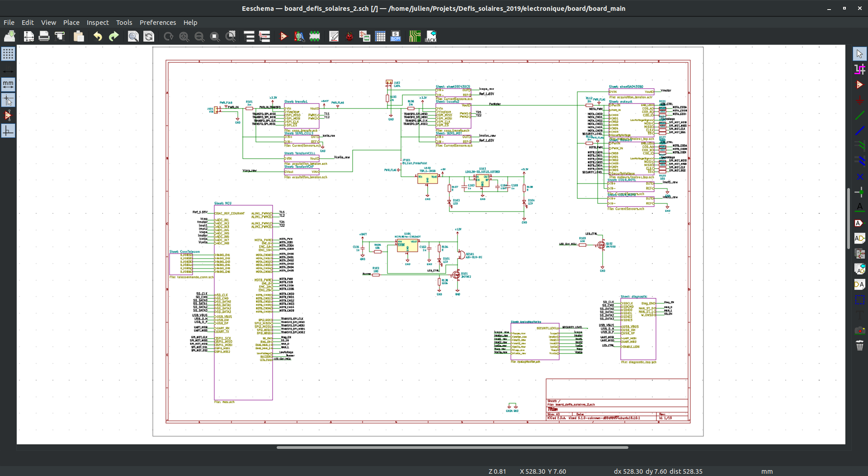The image size is (868, 476).
Task: Run the Electrical Rules Checker ladybug
Action: [x=349, y=37]
